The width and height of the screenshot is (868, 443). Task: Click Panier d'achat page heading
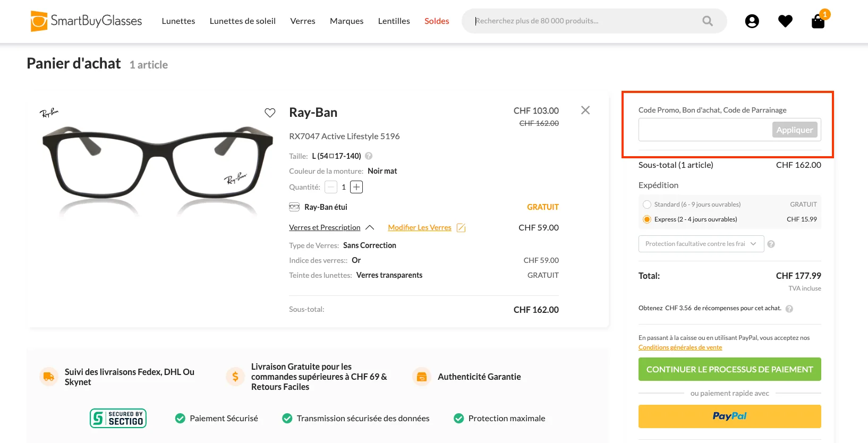(74, 64)
